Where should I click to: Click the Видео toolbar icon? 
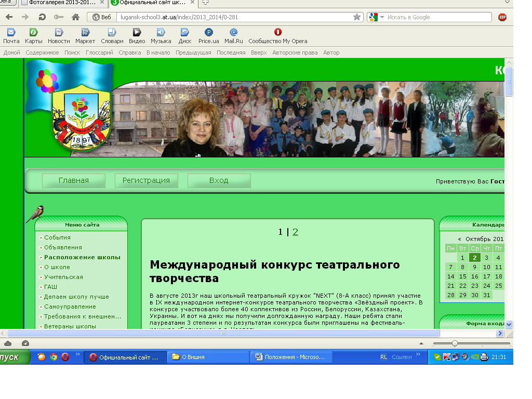tap(136, 35)
